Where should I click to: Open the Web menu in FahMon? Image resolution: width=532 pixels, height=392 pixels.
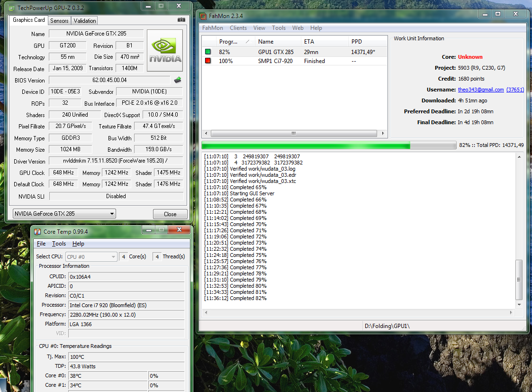298,28
